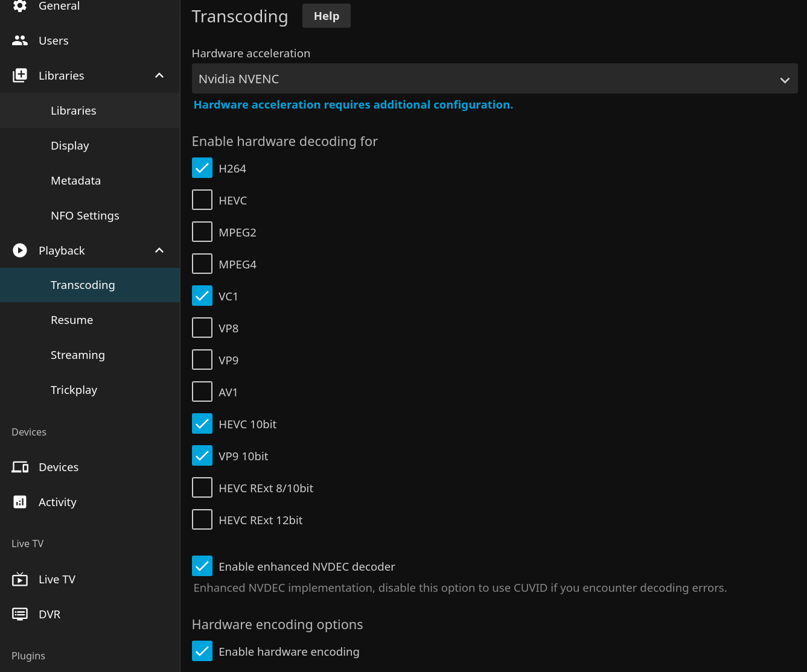The width and height of the screenshot is (807, 672).
Task: Click the Devices icon in sidebar
Action: point(20,467)
